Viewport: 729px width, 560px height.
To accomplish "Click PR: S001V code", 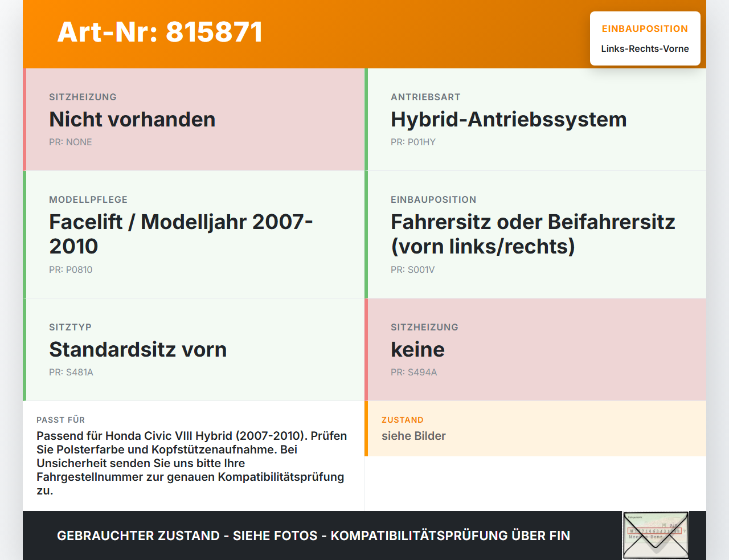I will click(x=412, y=270).
